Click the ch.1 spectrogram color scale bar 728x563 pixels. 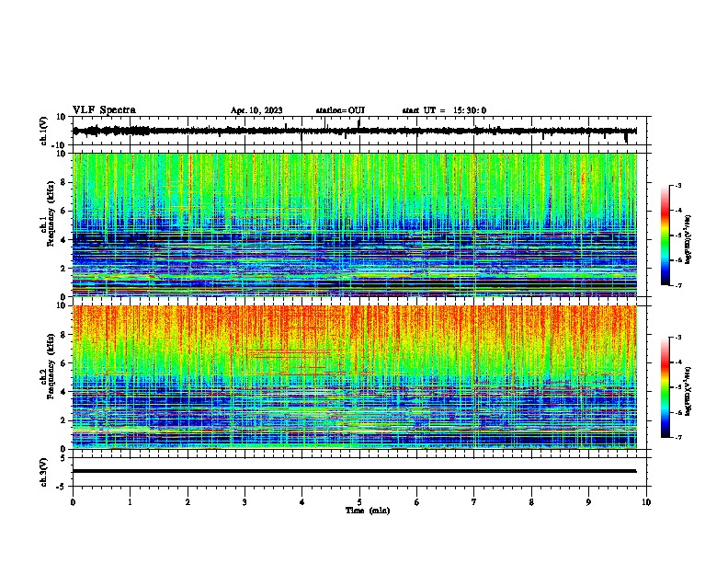coord(665,236)
